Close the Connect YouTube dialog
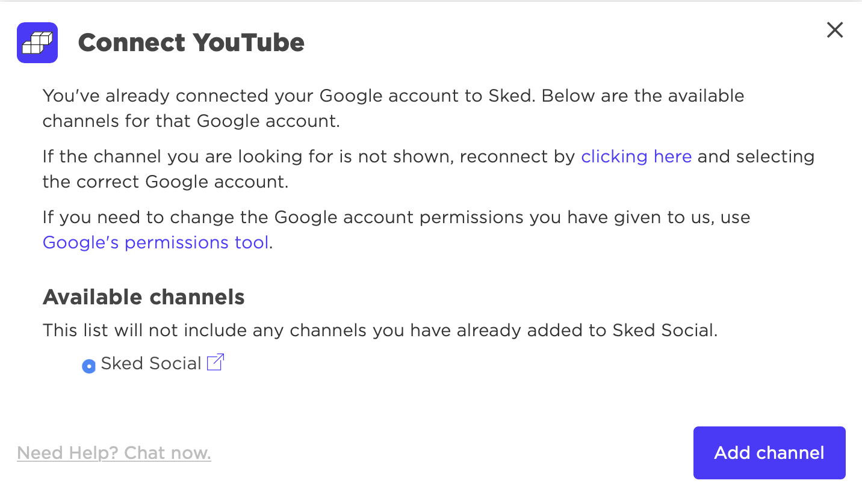 pyautogui.click(x=834, y=30)
